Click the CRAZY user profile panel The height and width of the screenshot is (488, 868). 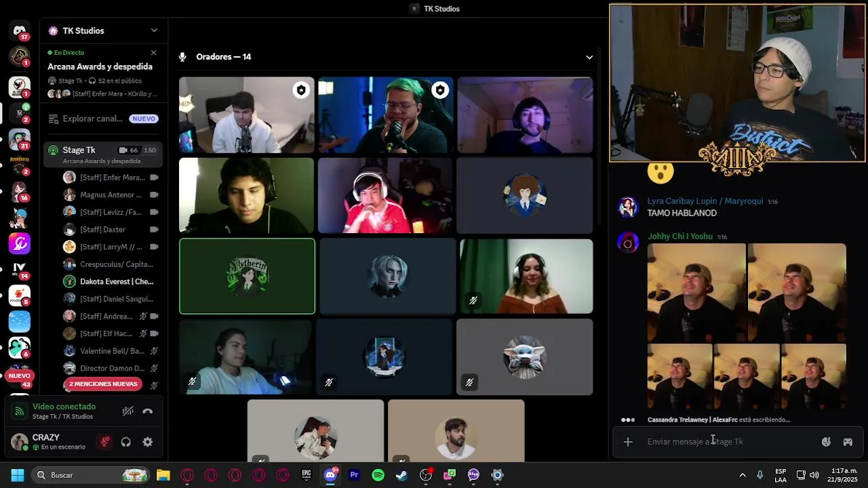49,442
